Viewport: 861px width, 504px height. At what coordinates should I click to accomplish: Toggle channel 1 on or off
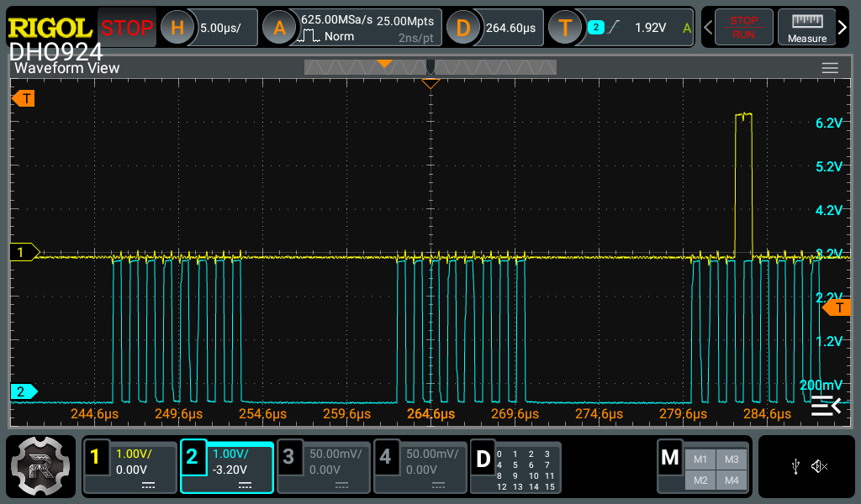[x=130, y=466]
